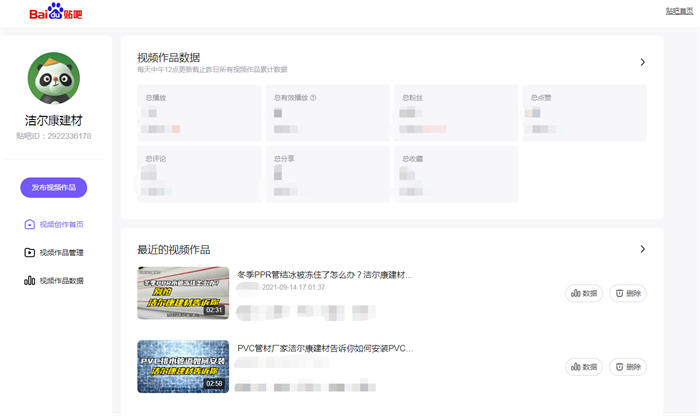This screenshot has width=700, height=416.
Task: Click the 视频创作首页 home icon
Action: click(x=29, y=224)
